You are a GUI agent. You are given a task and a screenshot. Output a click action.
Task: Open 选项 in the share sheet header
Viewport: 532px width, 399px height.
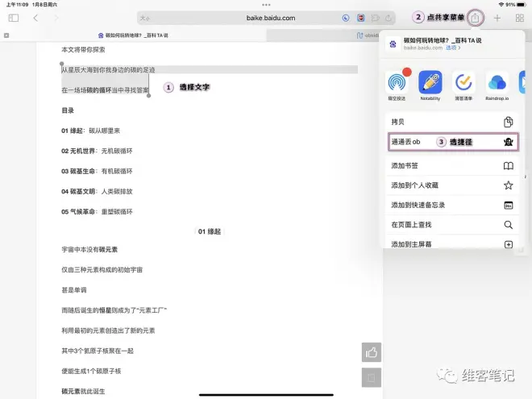tap(453, 48)
